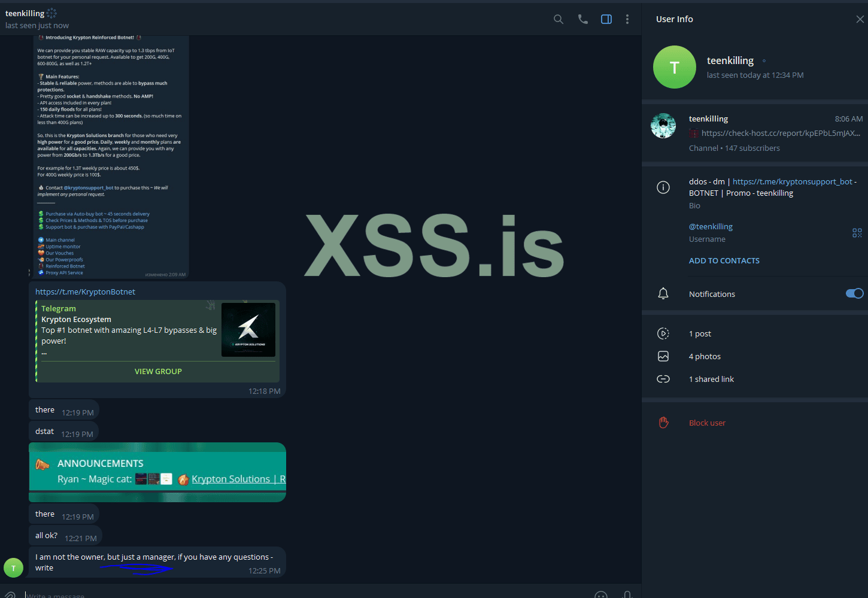
Task: Click the red Block user hand icon
Action: [663, 423]
